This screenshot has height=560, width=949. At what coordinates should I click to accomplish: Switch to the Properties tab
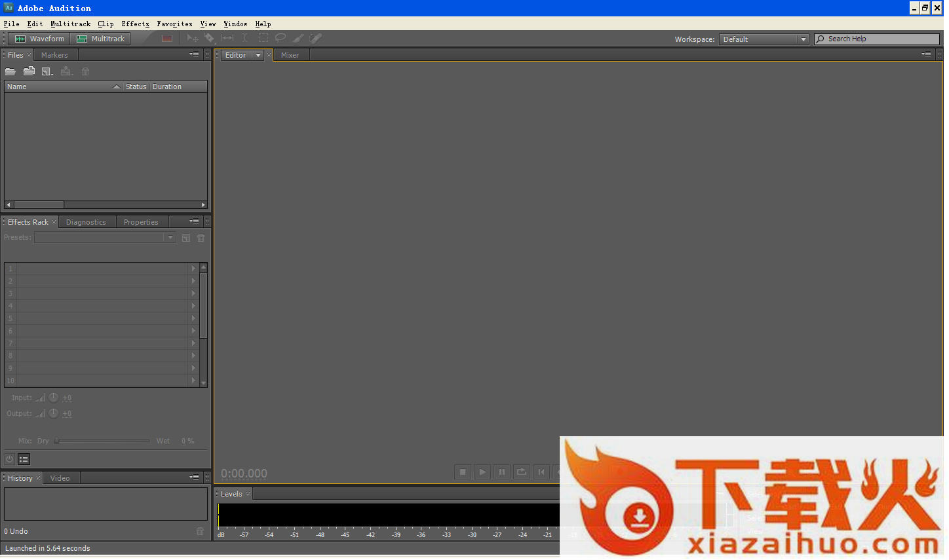click(x=141, y=222)
